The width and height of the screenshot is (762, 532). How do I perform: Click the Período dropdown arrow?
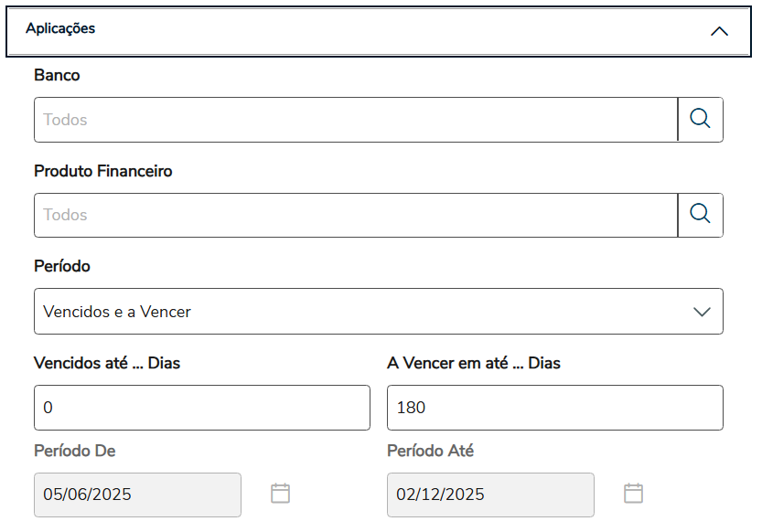click(702, 312)
